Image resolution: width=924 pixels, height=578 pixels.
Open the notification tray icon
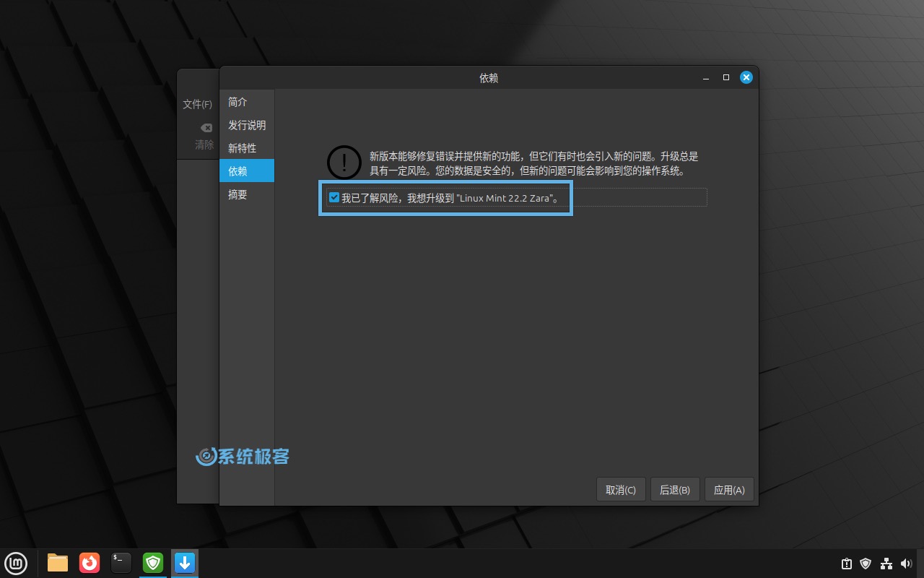point(847,564)
